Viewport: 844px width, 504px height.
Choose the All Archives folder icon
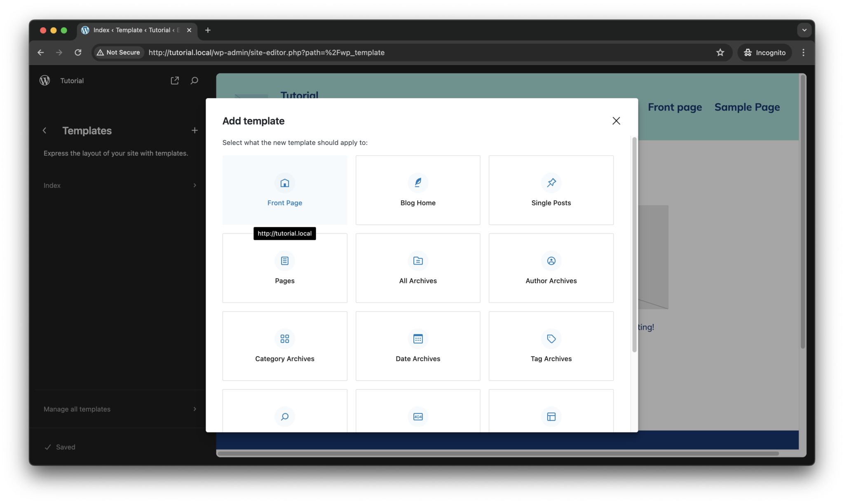tap(417, 261)
